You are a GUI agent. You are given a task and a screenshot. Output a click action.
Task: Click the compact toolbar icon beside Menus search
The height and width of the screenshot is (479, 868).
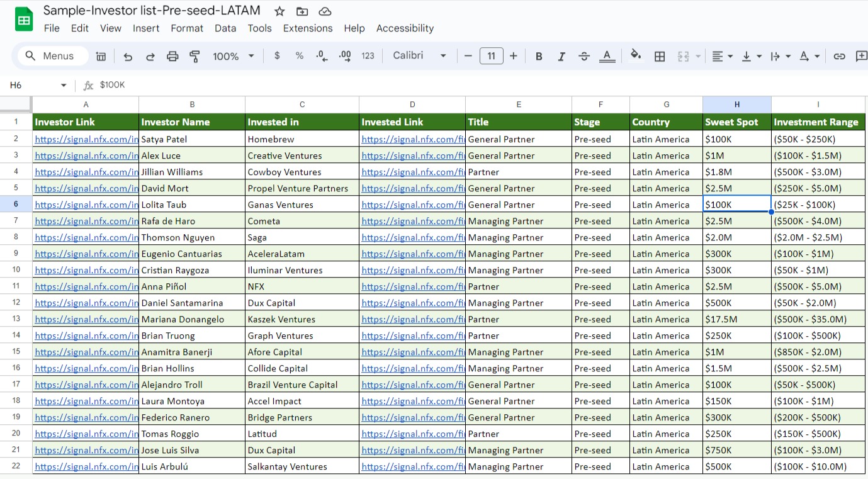[101, 56]
